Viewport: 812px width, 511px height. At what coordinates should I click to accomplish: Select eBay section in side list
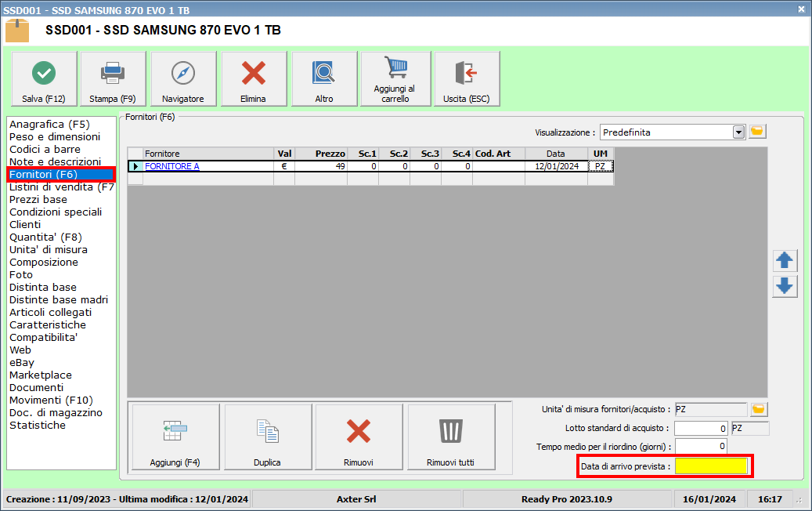(x=22, y=363)
